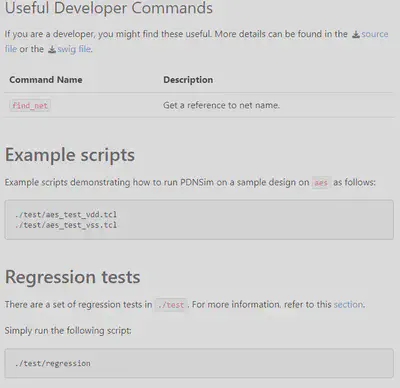Click the 'Useful Developer Commands' heading
Image resolution: width=400 pixels, height=388 pixels.
(109, 8)
